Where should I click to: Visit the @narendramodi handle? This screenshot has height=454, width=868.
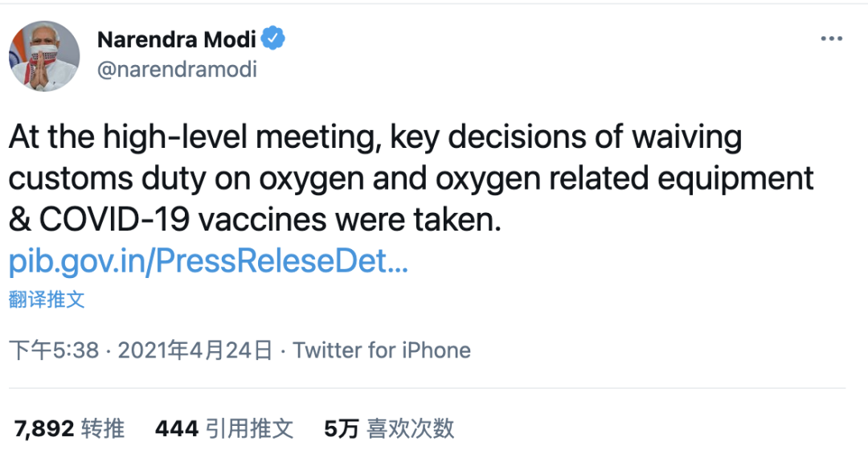tap(177, 70)
